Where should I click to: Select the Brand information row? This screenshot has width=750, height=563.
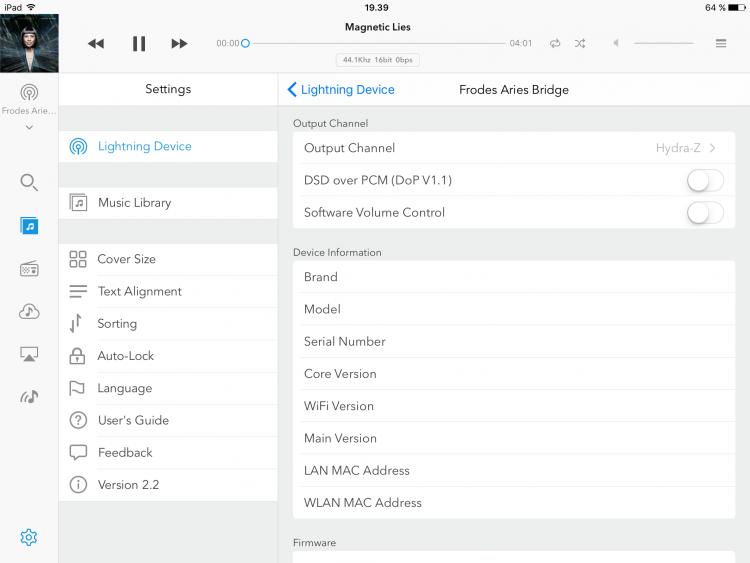(x=514, y=277)
